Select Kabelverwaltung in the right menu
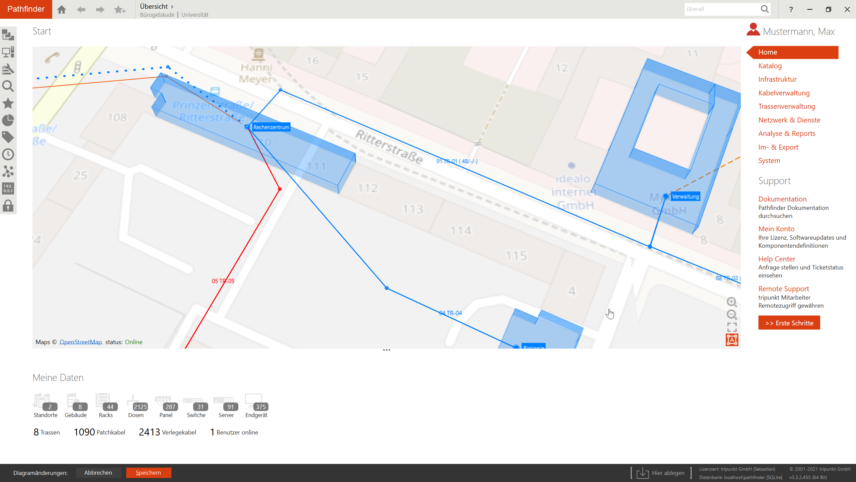 pyautogui.click(x=784, y=93)
